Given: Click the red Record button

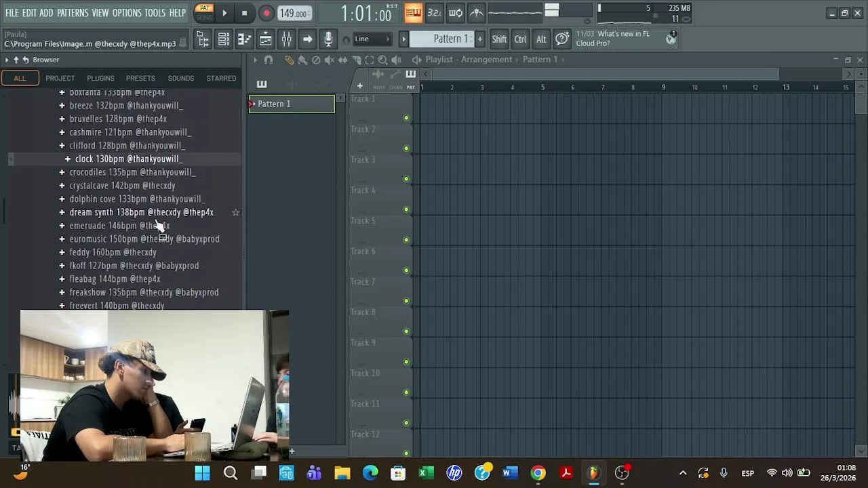Looking at the screenshot, I should point(267,13).
